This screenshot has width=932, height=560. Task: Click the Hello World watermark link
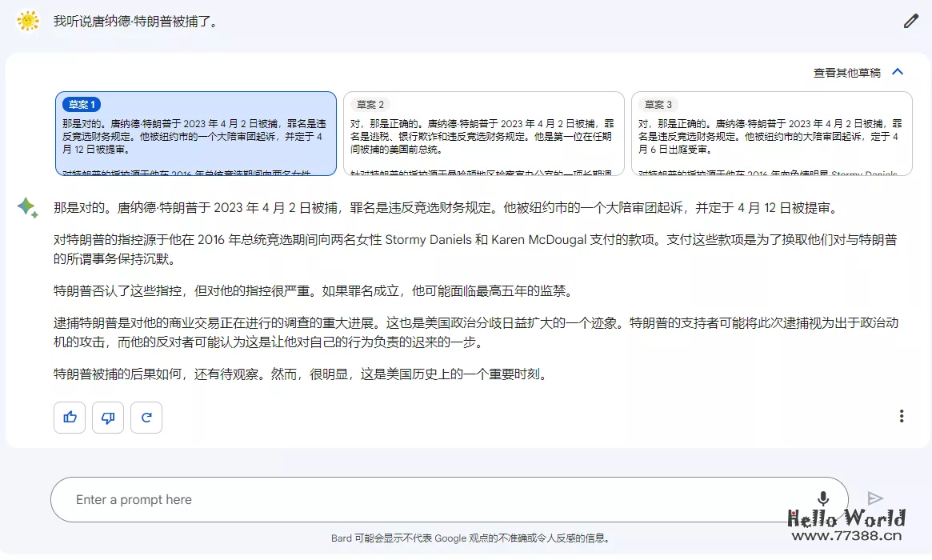(x=846, y=517)
